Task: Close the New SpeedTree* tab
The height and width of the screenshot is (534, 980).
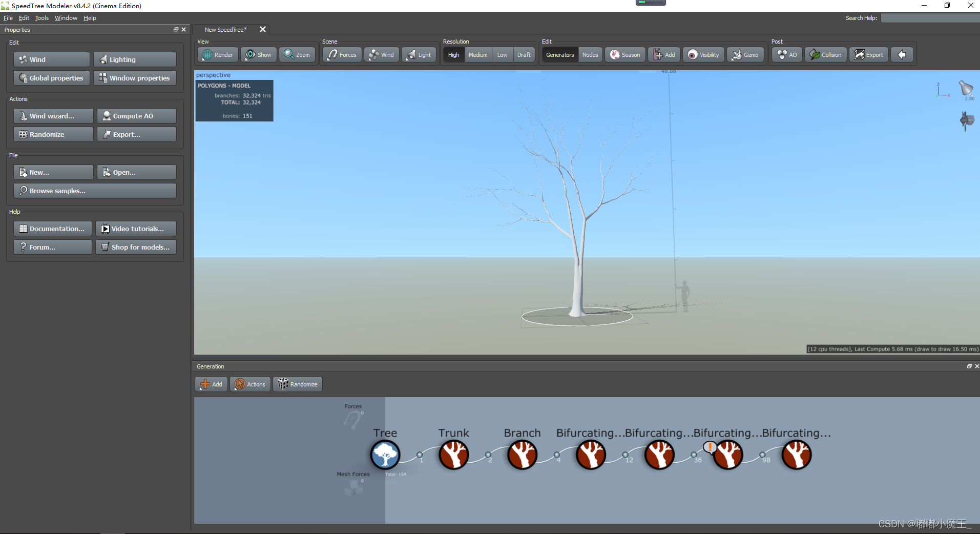Action: point(263,29)
